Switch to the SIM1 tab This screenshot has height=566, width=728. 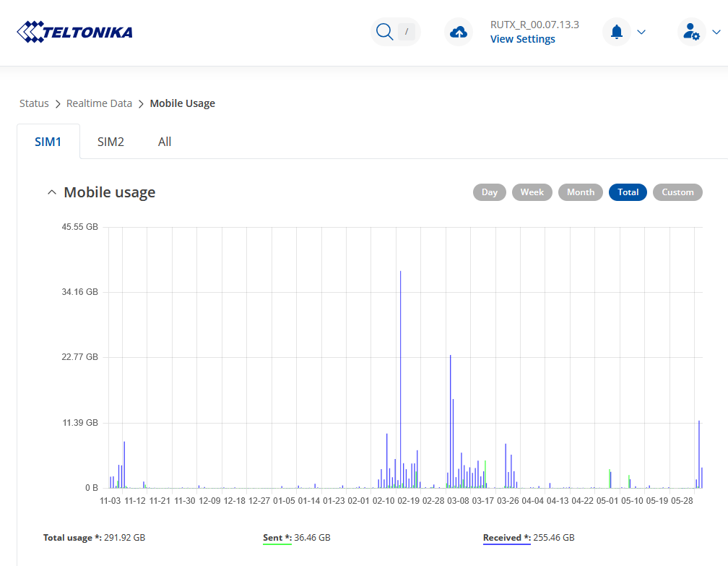(x=48, y=142)
